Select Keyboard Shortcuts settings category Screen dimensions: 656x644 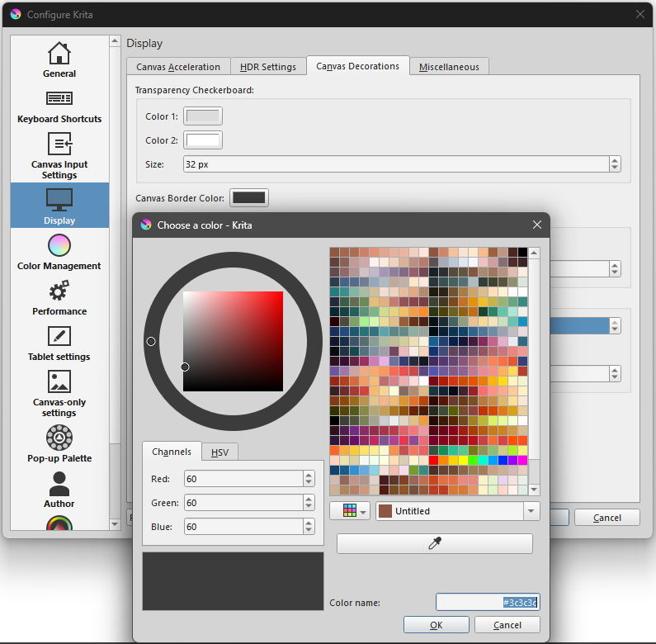[59, 106]
